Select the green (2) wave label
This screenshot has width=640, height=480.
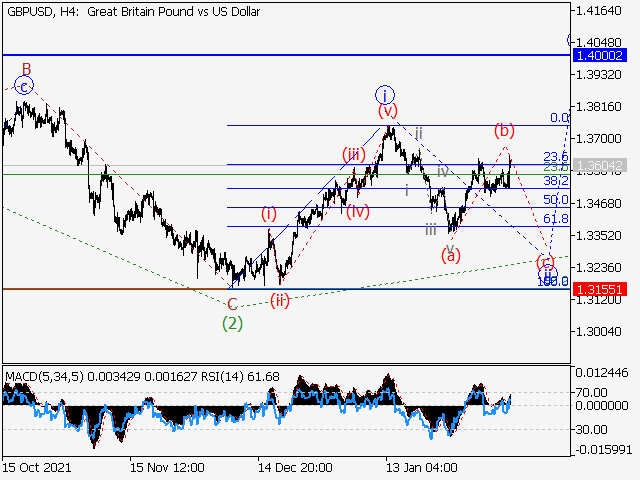pos(232,324)
